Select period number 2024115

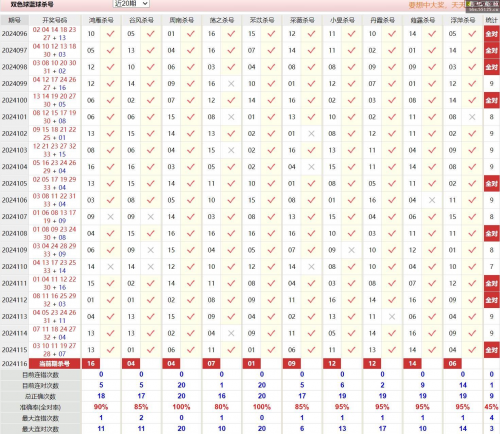14,350
